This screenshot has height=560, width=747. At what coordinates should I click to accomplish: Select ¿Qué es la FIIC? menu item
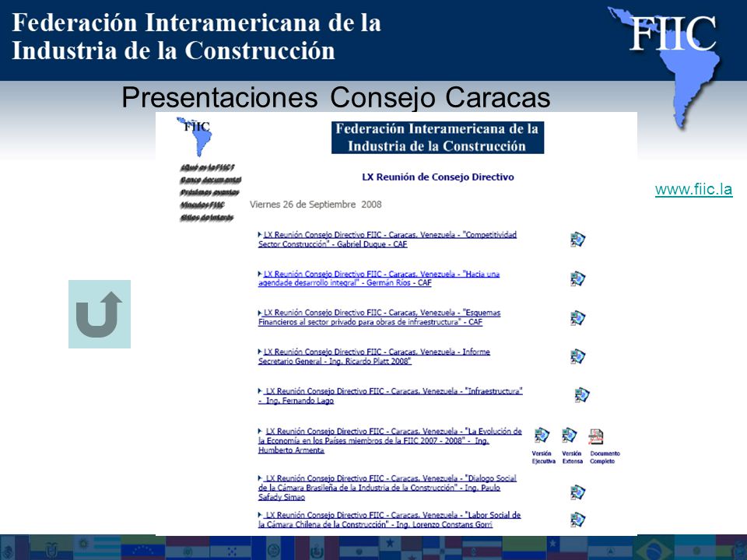point(207,168)
